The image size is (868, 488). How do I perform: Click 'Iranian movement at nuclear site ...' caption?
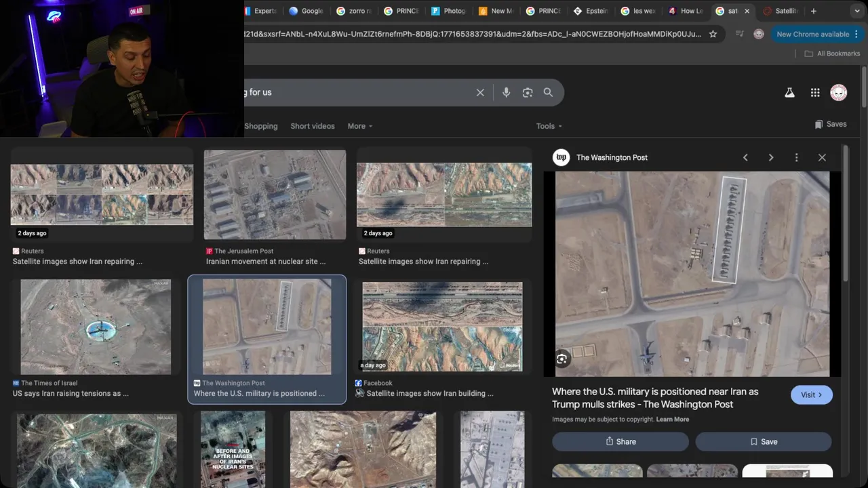click(266, 262)
